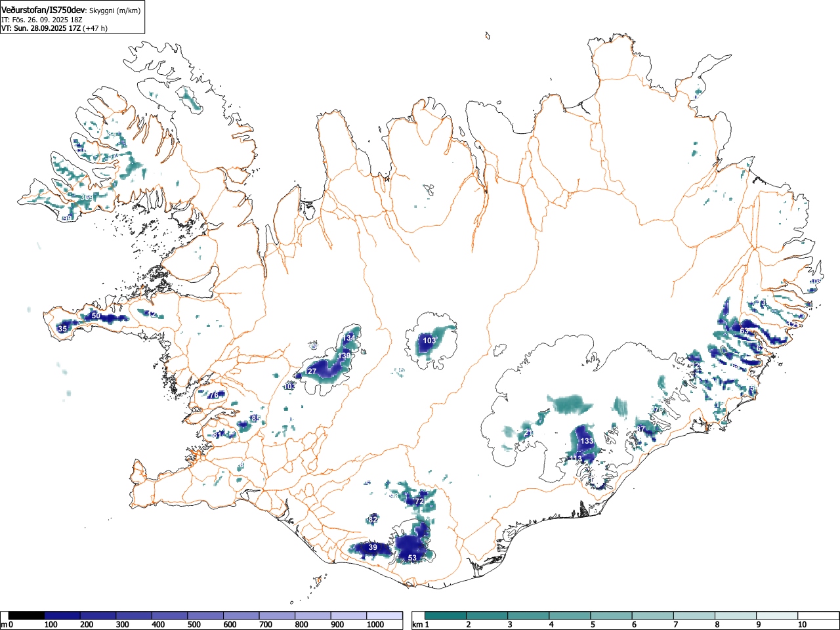Click the visibility value 127 on the map

point(310,371)
